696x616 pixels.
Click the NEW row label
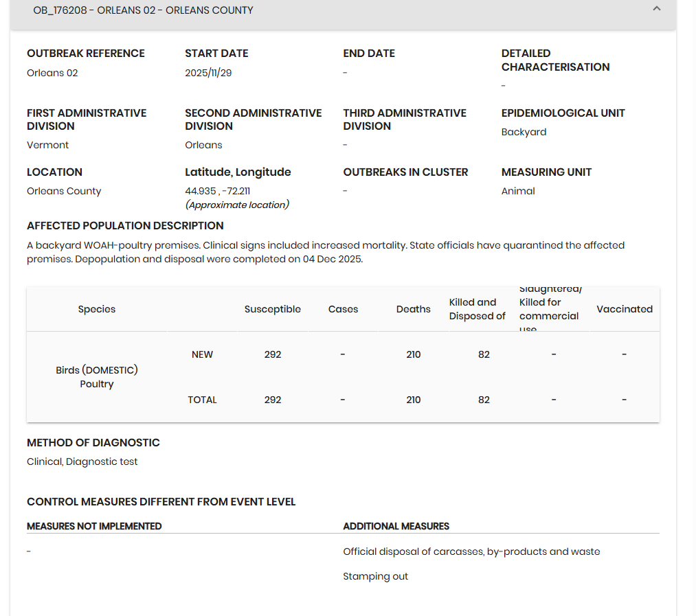coord(203,354)
